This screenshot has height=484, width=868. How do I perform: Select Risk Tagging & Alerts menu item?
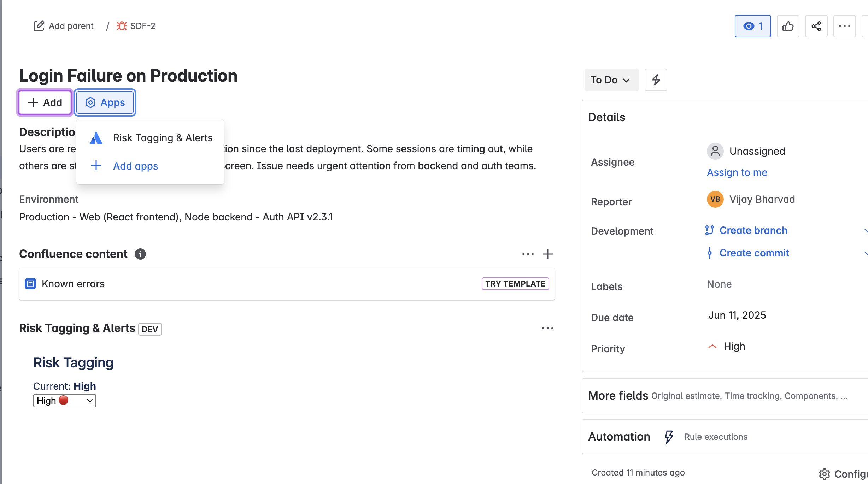[163, 138]
